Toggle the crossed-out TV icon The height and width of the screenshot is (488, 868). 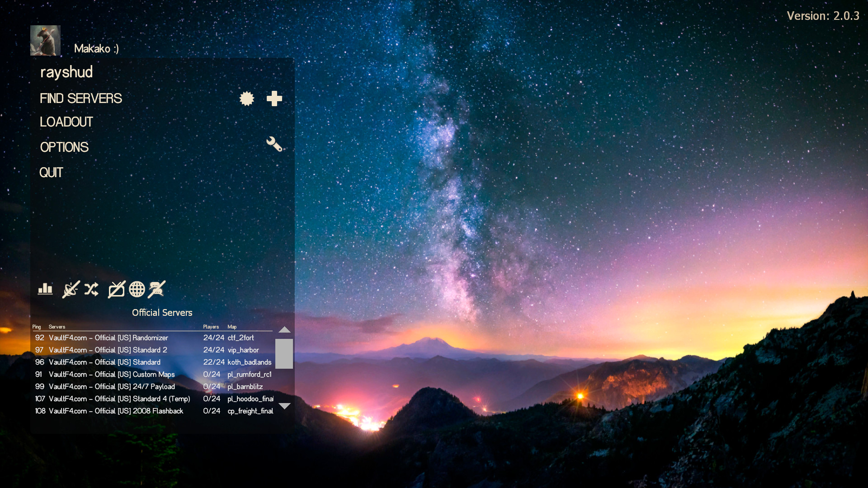tap(117, 289)
